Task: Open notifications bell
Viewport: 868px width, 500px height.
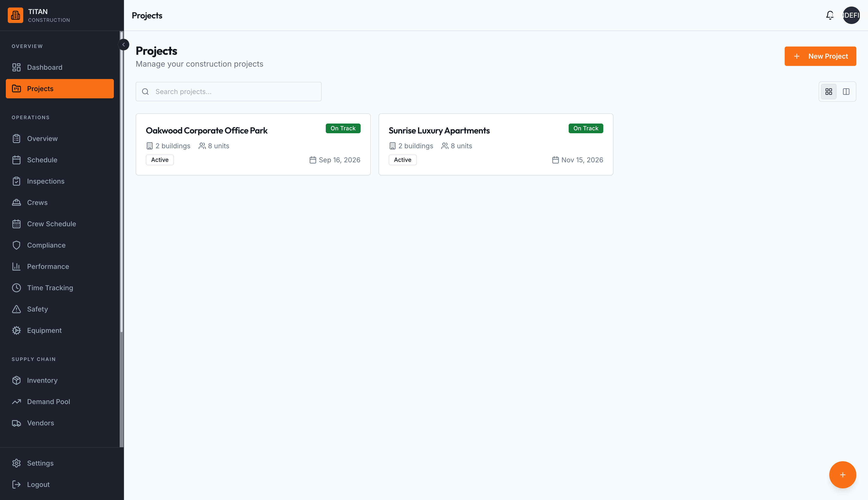Action: 829,15
